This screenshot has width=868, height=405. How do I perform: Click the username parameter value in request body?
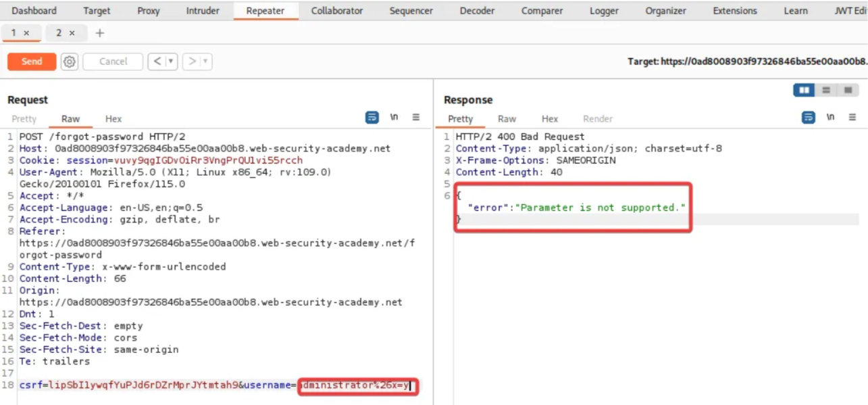tap(355, 385)
